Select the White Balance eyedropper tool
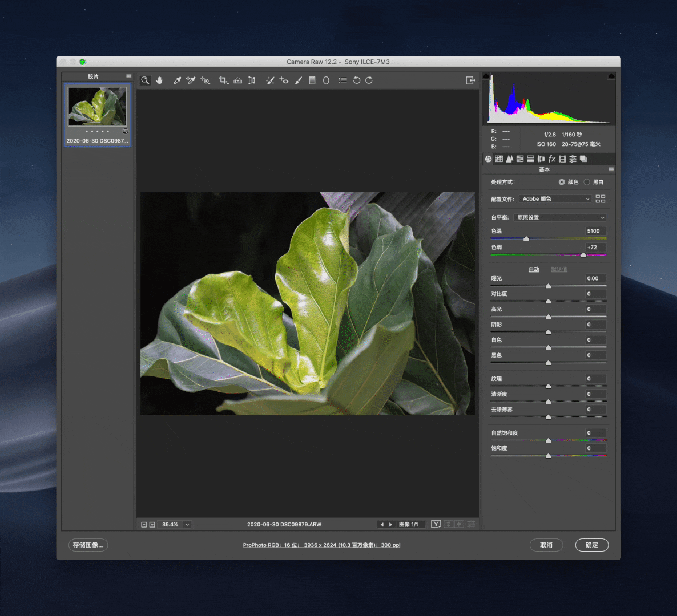Image resolution: width=677 pixels, height=616 pixels. pos(176,80)
